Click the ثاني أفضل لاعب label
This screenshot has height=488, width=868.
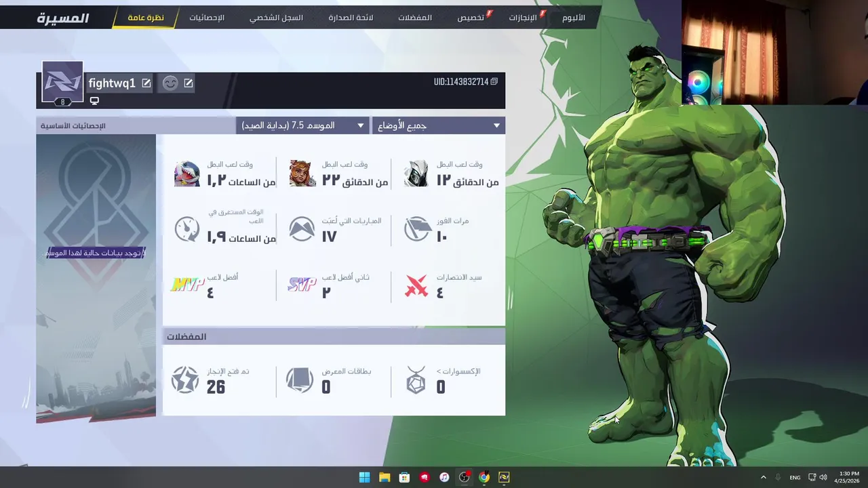coord(346,277)
